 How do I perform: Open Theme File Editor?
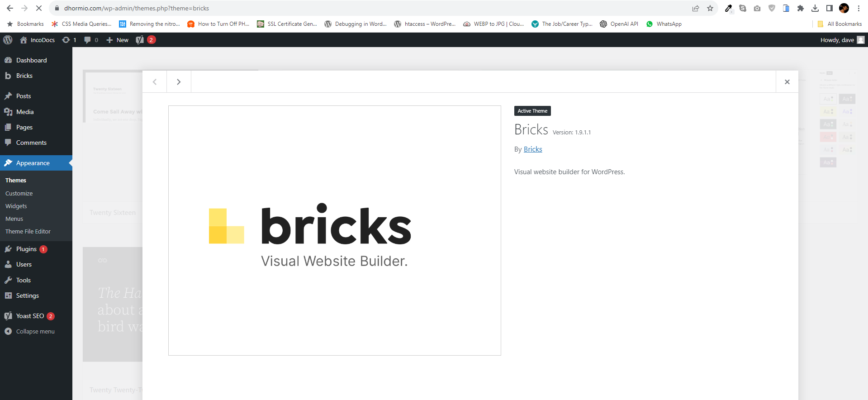coord(28,231)
